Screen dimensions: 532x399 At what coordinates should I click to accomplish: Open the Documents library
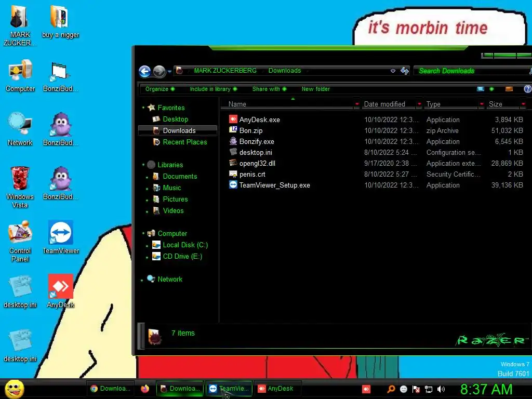coord(179,177)
